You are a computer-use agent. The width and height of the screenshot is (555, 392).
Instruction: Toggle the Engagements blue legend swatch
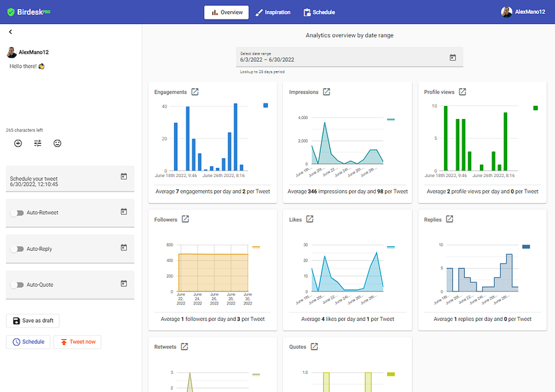265,105
